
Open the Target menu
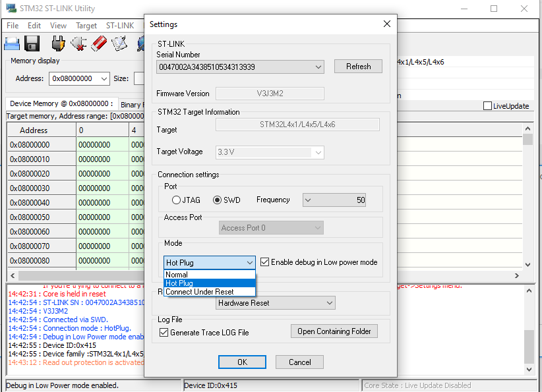[86, 26]
